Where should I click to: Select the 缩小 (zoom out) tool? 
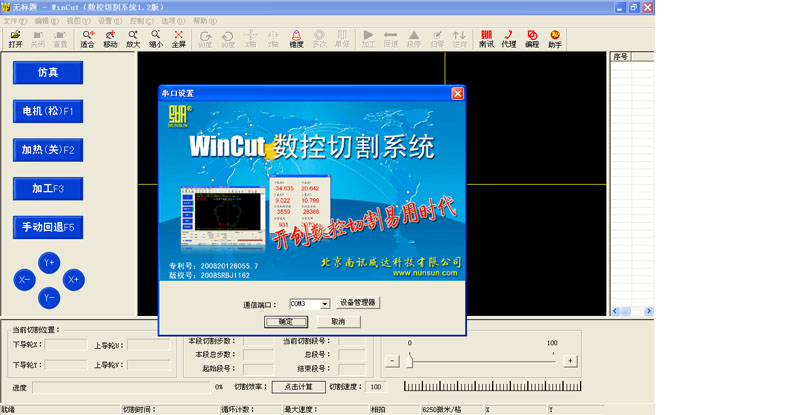156,39
